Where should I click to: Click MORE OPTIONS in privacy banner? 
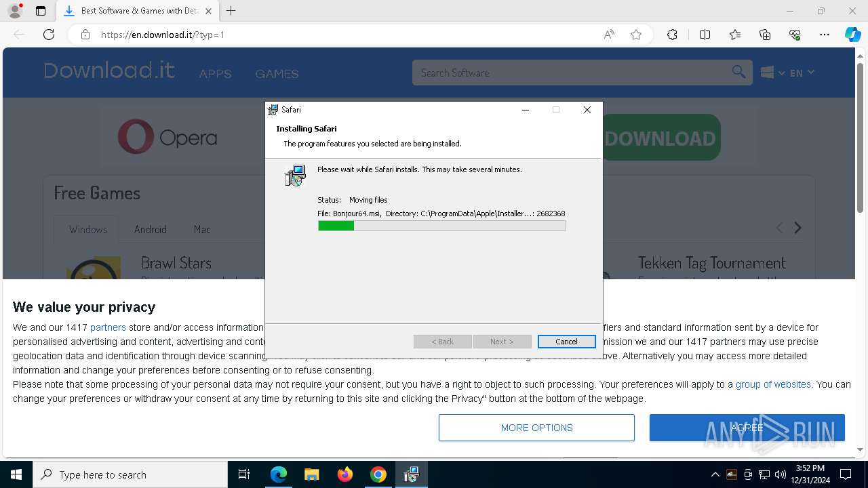(x=536, y=428)
